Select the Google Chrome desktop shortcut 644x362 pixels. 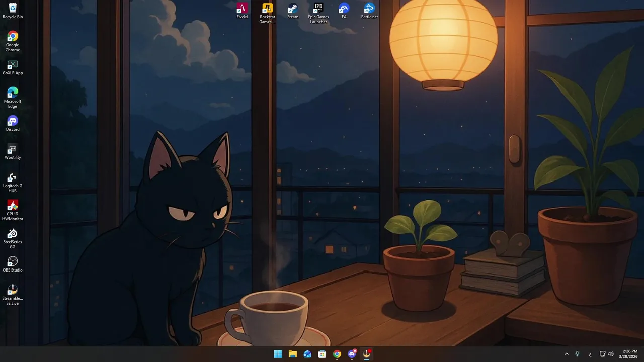click(13, 42)
